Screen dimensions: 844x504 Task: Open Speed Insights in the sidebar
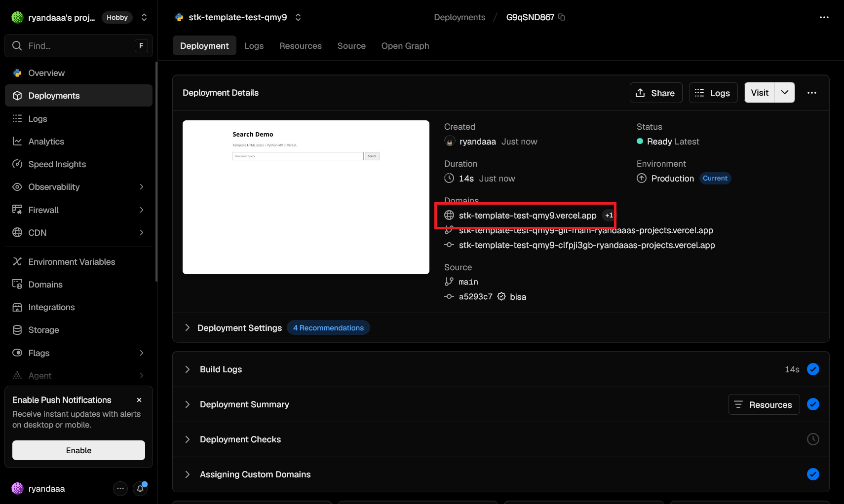[78, 164]
